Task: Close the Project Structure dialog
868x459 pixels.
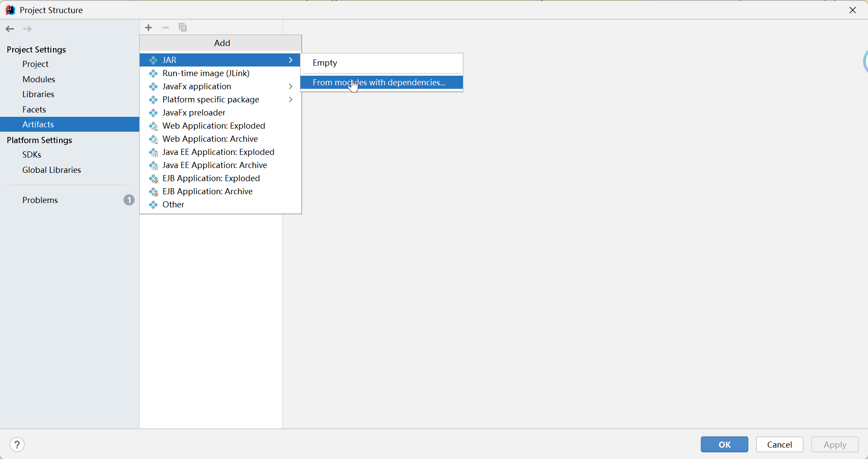Action: [x=852, y=10]
